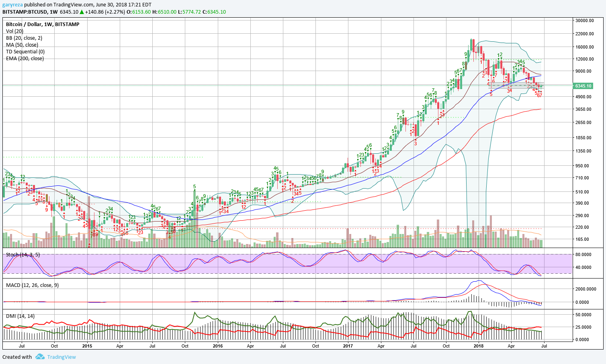Click 4900.00 on the price axis
The width and height of the screenshot is (606, 364).
click(x=583, y=97)
